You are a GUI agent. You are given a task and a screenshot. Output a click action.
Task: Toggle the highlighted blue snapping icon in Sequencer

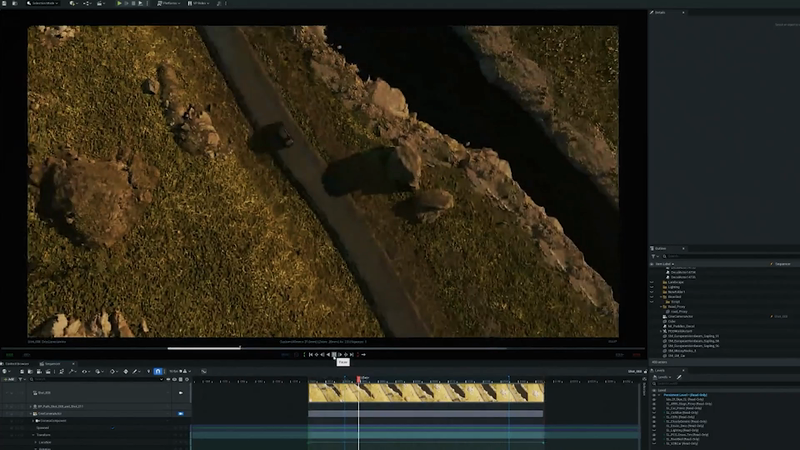pyautogui.click(x=158, y=371)
